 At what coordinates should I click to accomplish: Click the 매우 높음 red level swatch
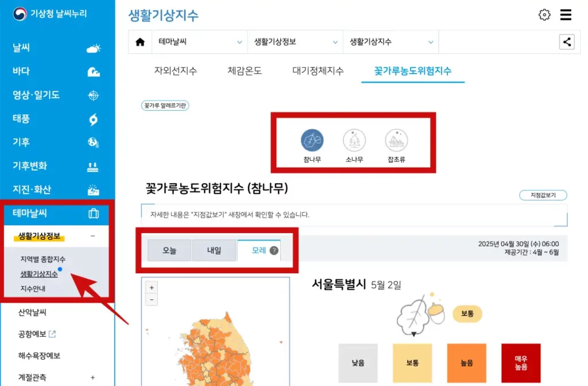click(521, 363)
